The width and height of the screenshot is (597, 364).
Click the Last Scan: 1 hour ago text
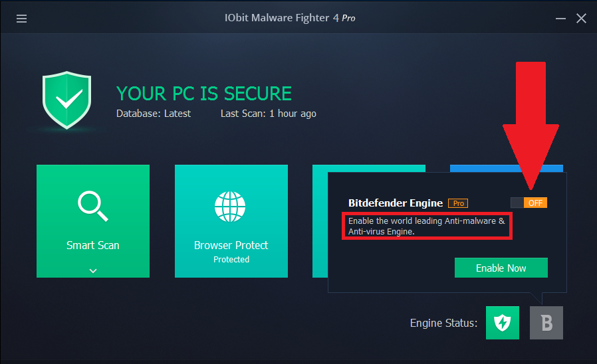pyautogui.click(x=269, y=114)
